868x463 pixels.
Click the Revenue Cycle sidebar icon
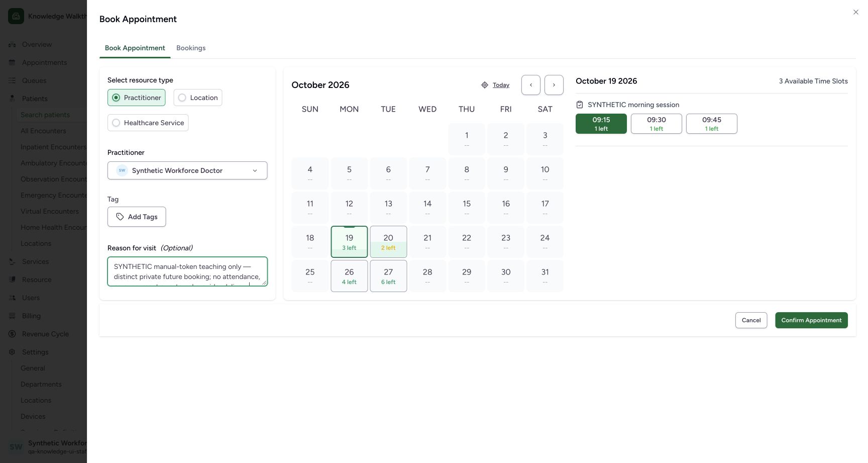(x=12, y=334)
